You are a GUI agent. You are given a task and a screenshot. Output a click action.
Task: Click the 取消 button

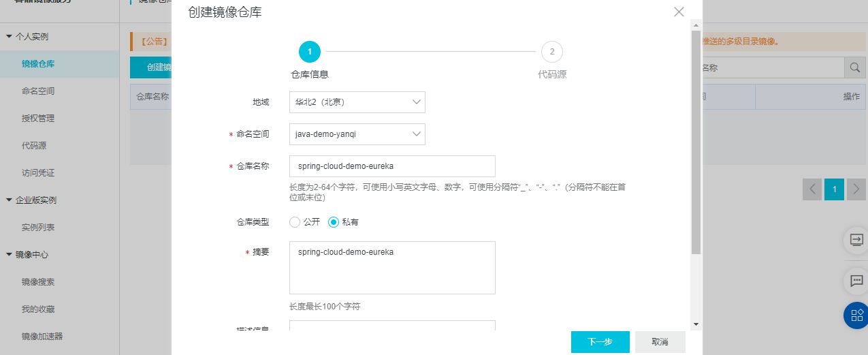[660, 342]
